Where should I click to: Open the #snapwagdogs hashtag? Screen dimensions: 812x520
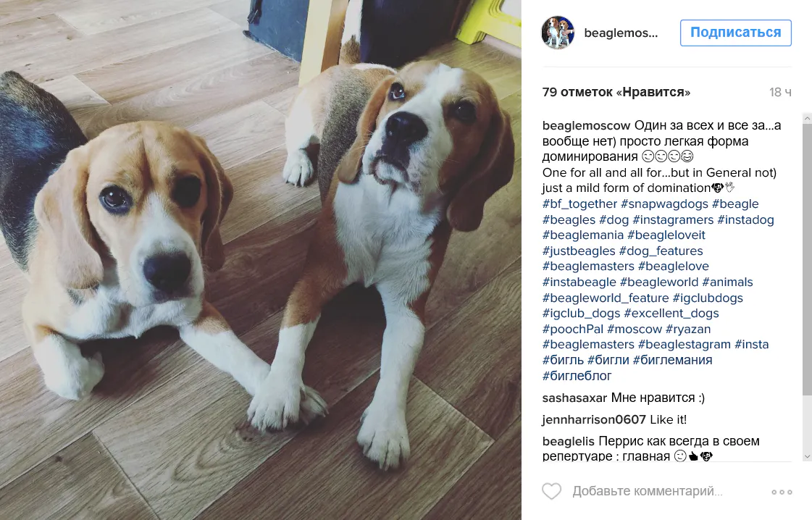[x=664, y=204]
